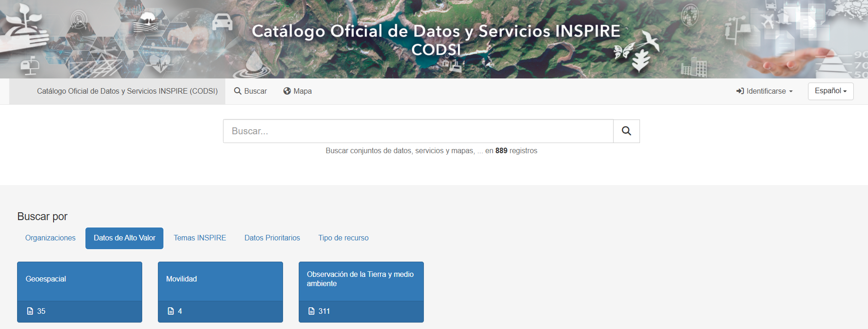
Task: Select the Datos de Alto Valor tab
Action: pyautogui.click(x=124, y=238)
